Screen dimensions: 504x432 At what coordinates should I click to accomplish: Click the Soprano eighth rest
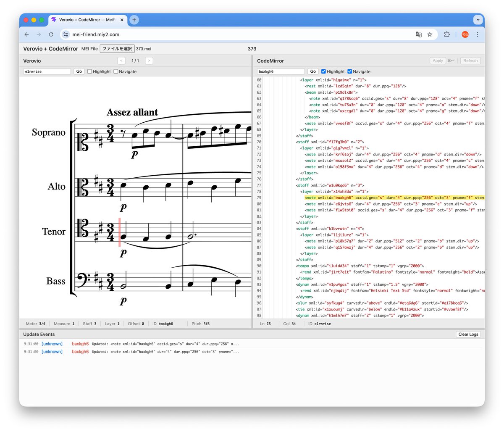[x=122, y=133]
